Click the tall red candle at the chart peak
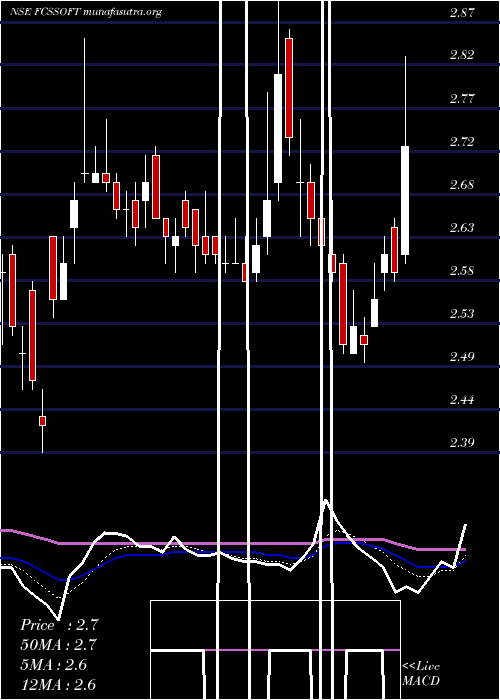500x700 pixels. coord(289,88)
